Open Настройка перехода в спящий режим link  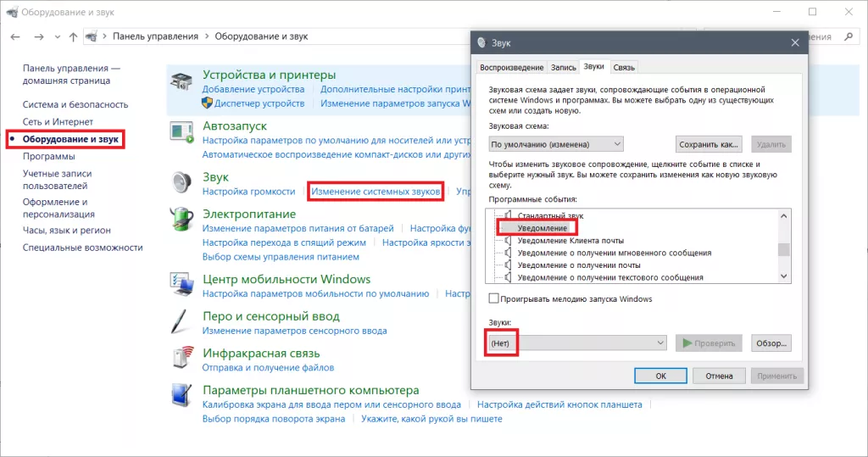(284, 242)
